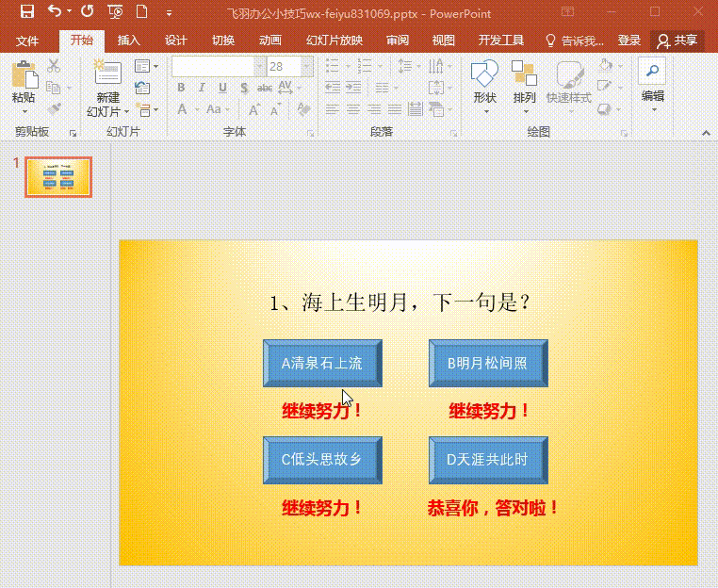Open the undo history dropdown arrow
718x588 pixels.
(69, 11)
